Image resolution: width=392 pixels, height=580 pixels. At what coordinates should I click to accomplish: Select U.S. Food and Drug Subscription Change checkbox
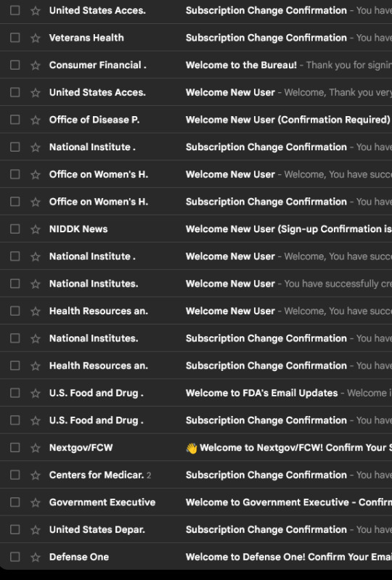point(15,420)
